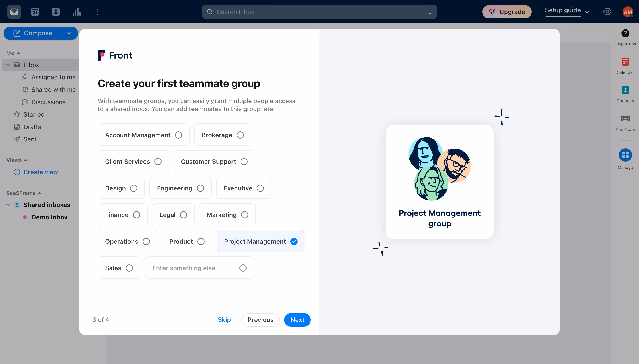The height and width of the screenshot is (364, 639).
Task: Click the three-dot overflow icon in the toolbar
Action: coord(97,12)
